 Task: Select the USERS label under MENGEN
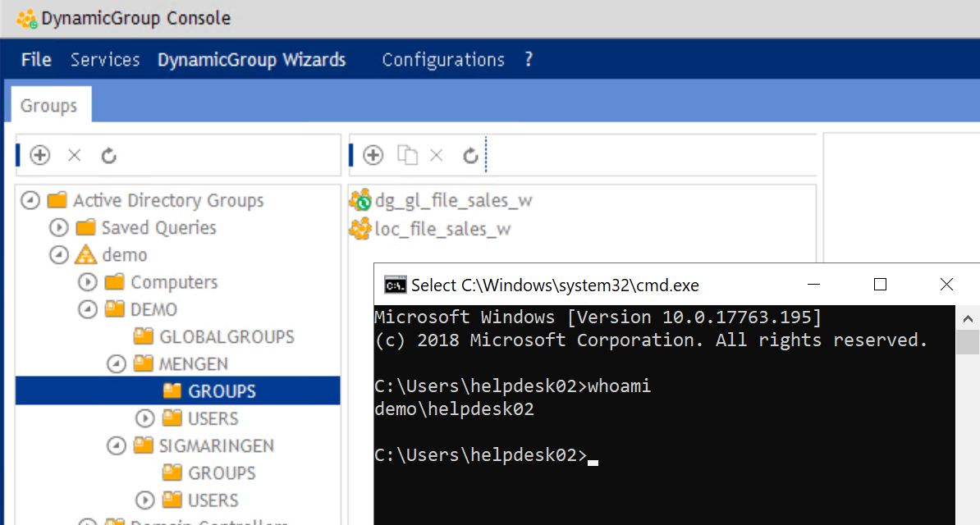pos(213,418)
